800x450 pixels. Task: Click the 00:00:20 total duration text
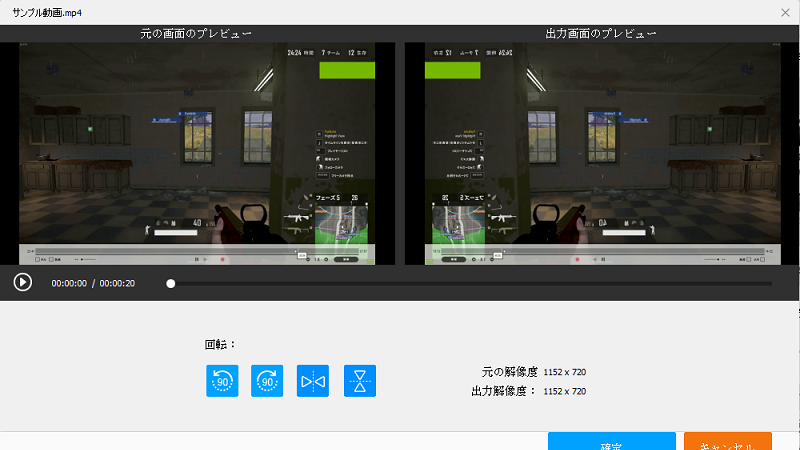pyautogui.click(x=117, y=283)
